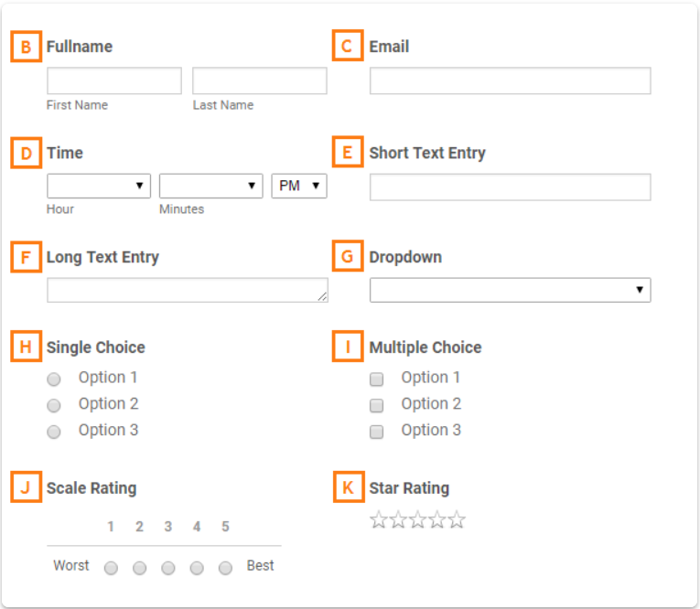
Task: Select the orange D marker next to Time
Action: (27, 153)
